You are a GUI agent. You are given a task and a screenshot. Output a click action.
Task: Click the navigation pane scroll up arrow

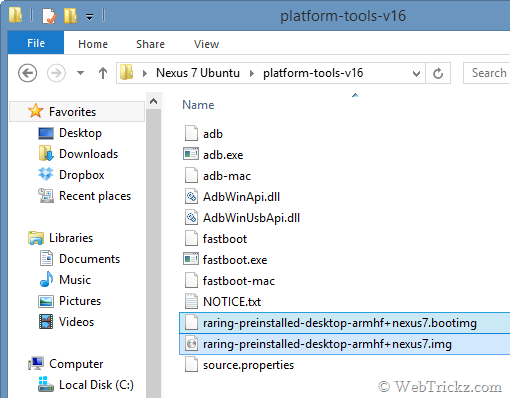tap(153, 101)
